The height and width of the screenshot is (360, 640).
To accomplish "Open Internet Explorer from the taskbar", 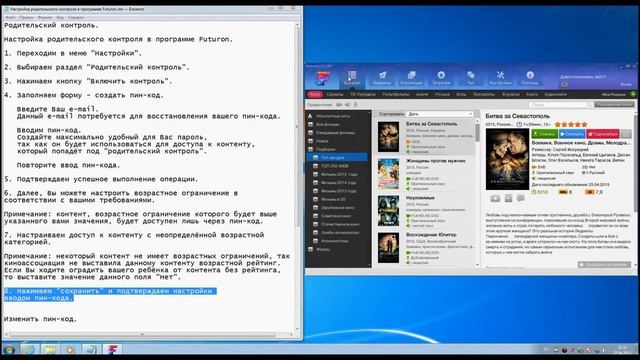I will [29, 349].
